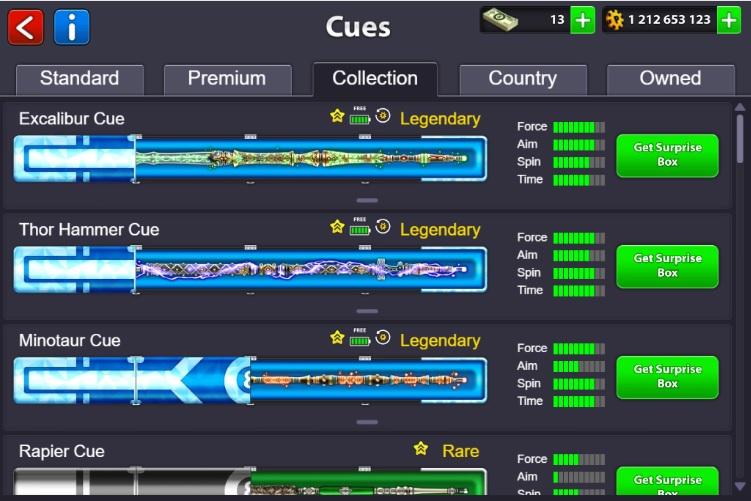Open the Premium tab

[x=228, y=80]
